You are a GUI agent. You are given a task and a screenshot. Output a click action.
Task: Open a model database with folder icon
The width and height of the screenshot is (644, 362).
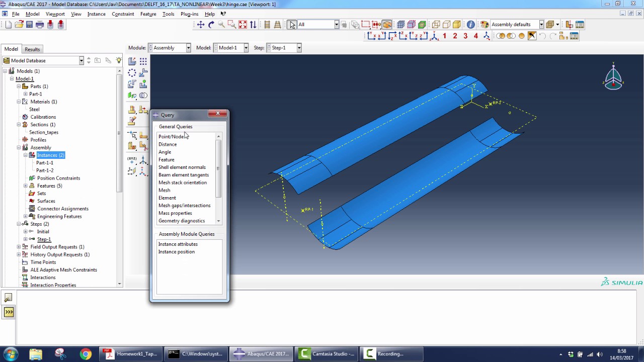pos(19,24)
